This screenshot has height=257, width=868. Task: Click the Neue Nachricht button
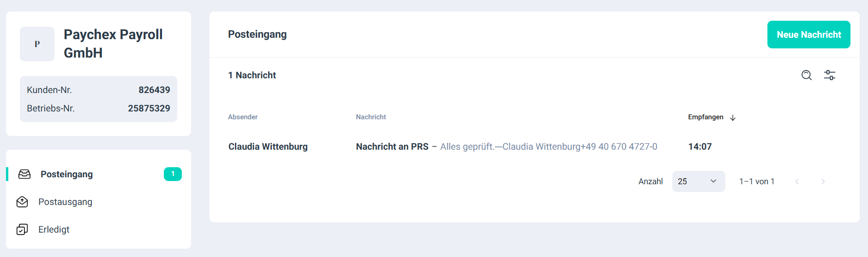point(808,35)
